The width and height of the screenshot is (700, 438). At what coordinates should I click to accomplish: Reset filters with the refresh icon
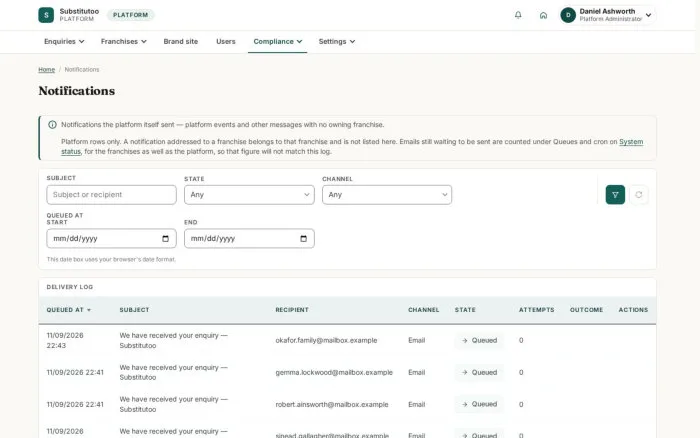(x=639, y=195)
